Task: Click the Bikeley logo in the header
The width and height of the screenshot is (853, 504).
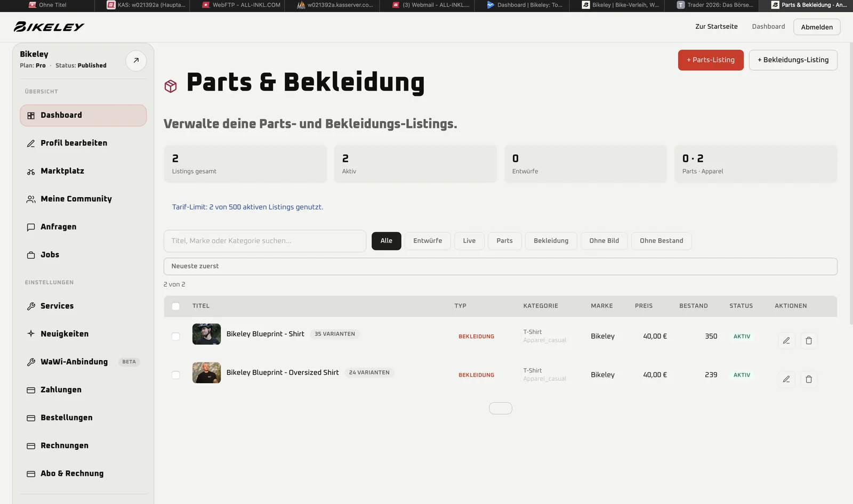Action: (x=49, y=27)
